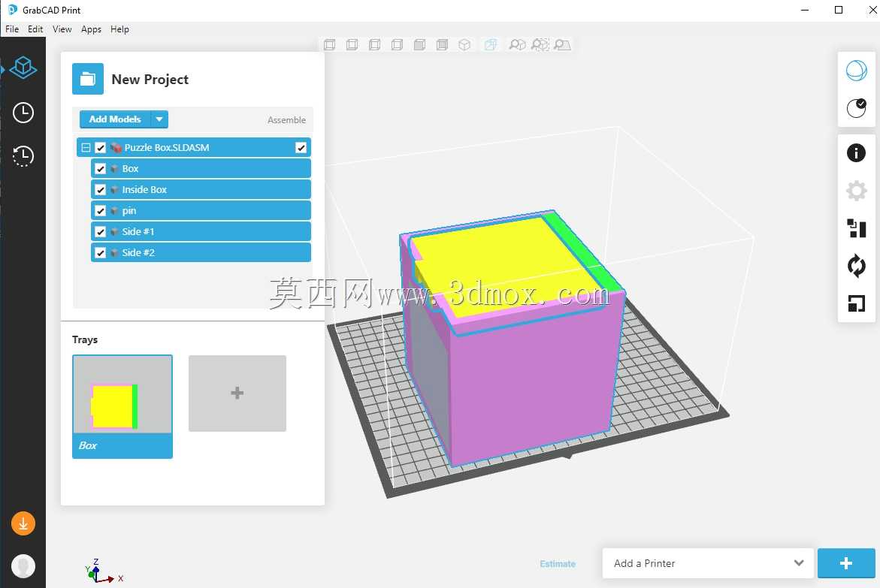880x588 pixels.
Task: Click the second cube view icon in view toolbar
Action: 352,45
